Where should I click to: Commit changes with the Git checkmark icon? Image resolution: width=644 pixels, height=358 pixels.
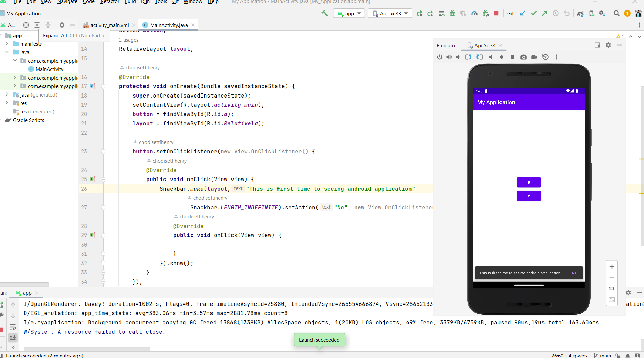(x=534, y=13)
